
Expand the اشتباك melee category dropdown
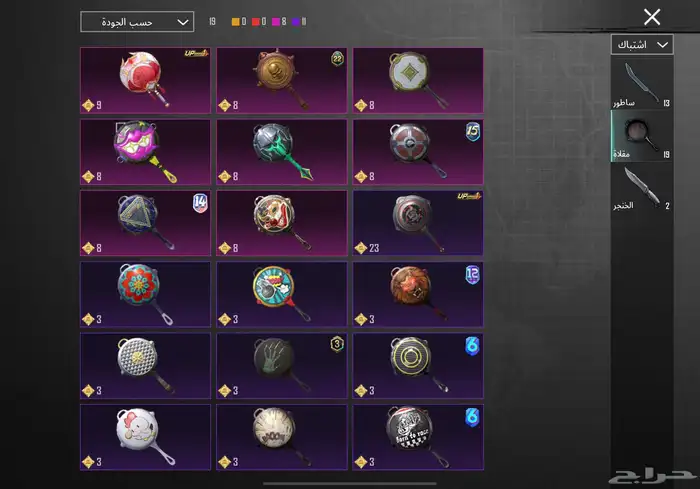click(x=642, y=45)
